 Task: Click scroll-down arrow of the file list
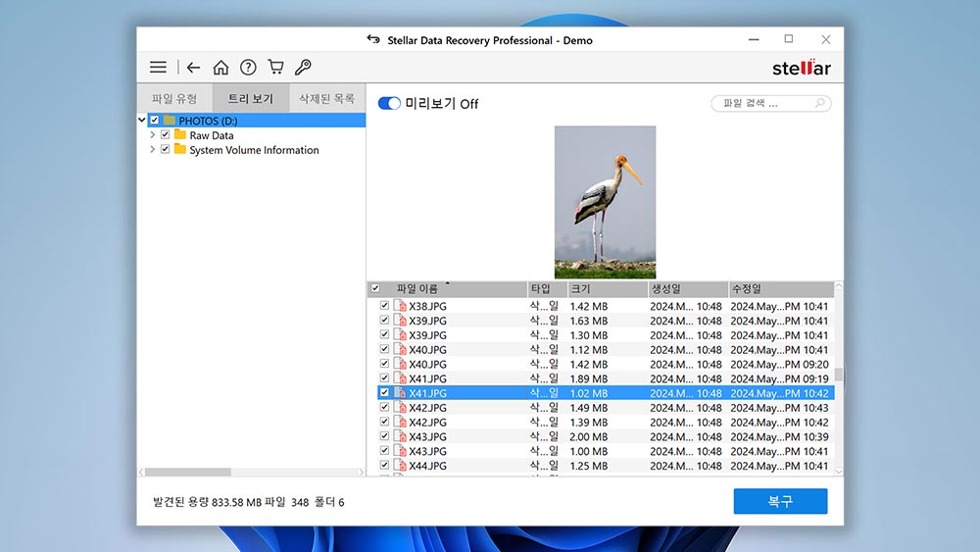pyautogui.click(x=839, y=472)
